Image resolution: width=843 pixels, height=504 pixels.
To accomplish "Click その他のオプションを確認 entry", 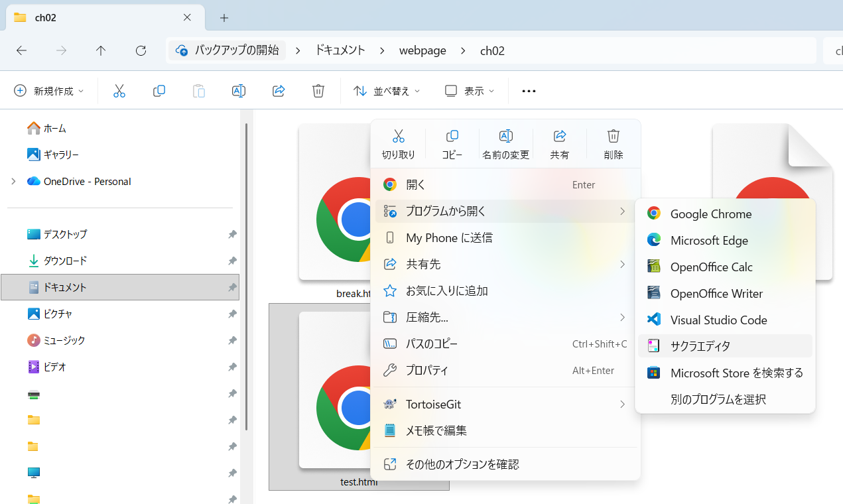I will [x=462, y=464].
